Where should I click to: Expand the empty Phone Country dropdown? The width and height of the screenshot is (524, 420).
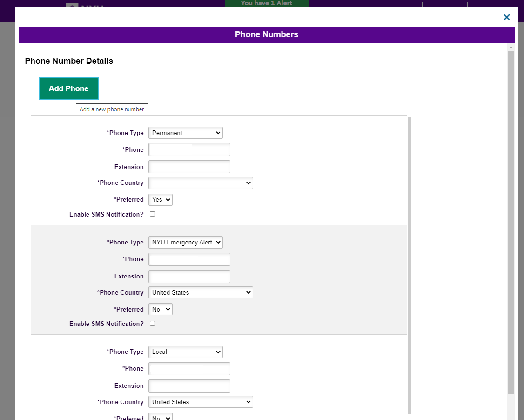tap(201, 183)
